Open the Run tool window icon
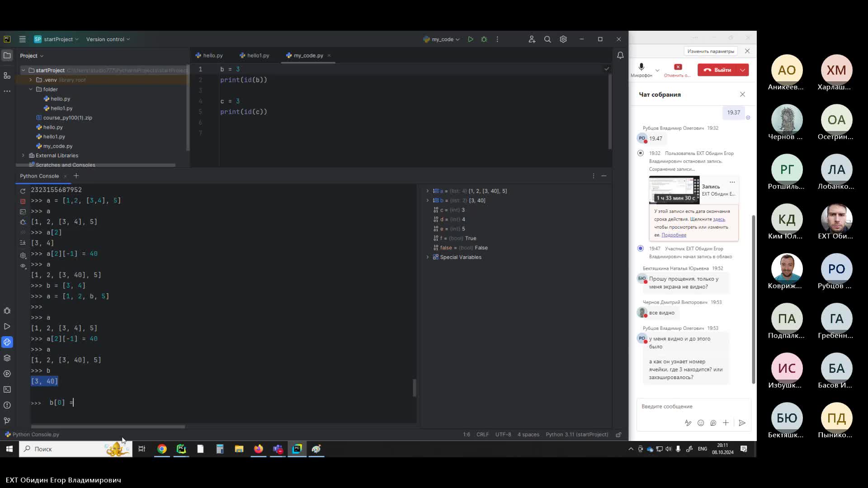The image size is (868, 488). pos(7,326)
